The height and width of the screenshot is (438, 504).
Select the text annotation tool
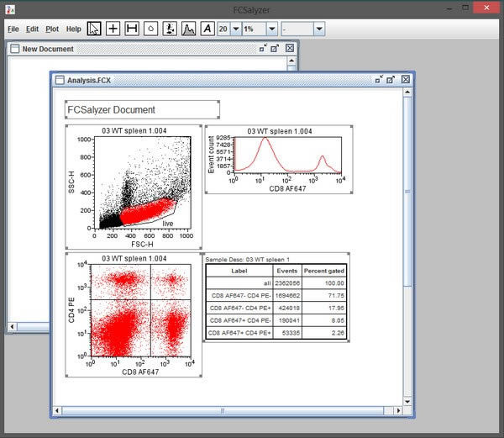coord(207,28)
